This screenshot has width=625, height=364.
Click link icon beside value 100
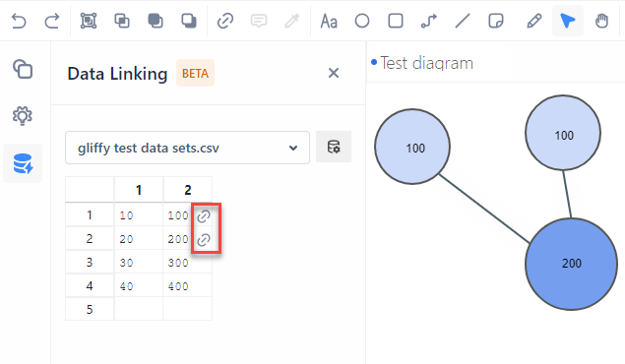204,216
